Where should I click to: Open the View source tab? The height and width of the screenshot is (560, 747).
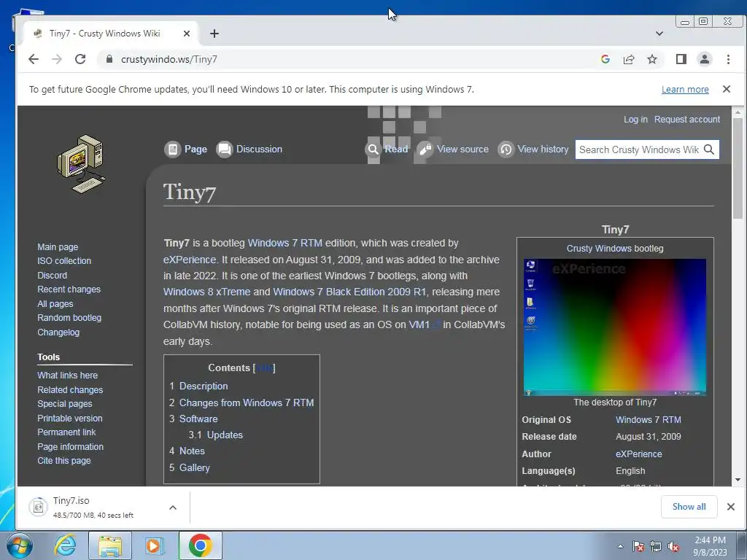tap(454, 149)
